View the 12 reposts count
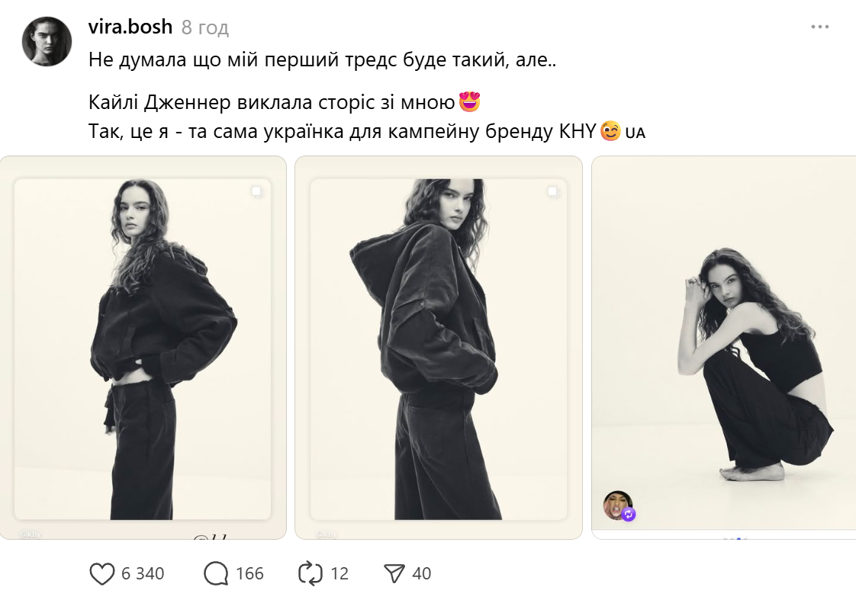The height and width of the screenshot is (616, 856). 340,574
